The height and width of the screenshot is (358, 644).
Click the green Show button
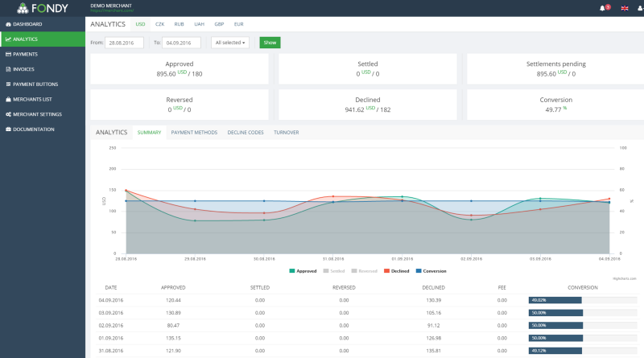click(270, 43)
